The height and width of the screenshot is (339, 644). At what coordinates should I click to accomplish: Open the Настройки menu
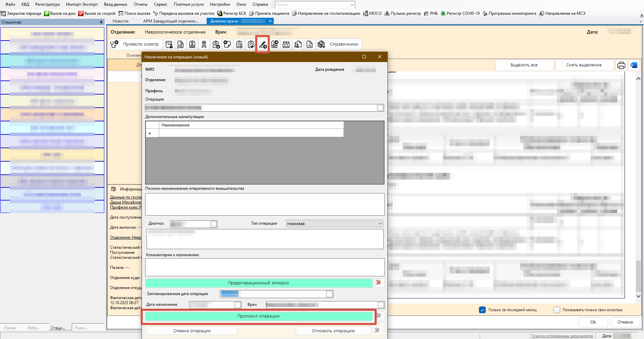point(220,4)
